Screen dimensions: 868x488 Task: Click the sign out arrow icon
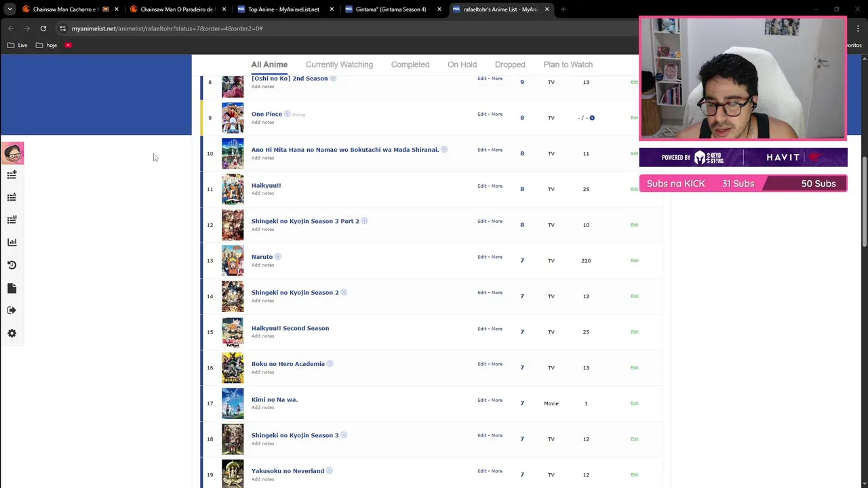point(12,310)
